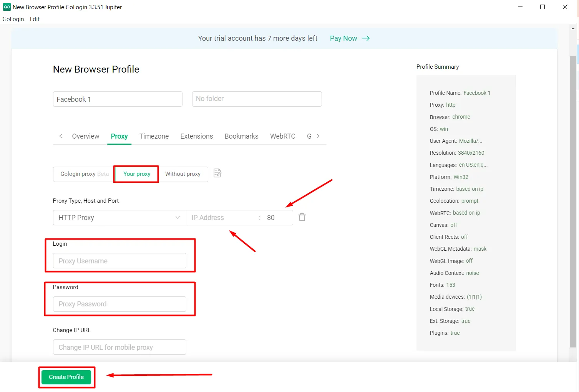Viewport: 579px width, 392px height.
Task: Select the Gologin proxy option
Action: click(x=84, y=174)
